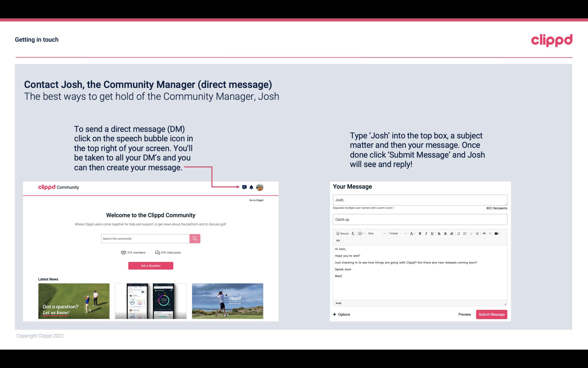Click the 'Preview' menu item
Image resolution: width=588 pixels, height=368 pixels.
[464, 314]
